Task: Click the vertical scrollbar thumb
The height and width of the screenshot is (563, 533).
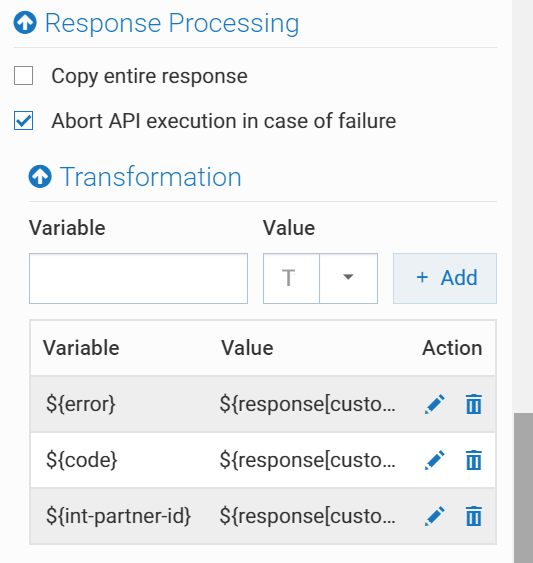Action: click(523, 488)
